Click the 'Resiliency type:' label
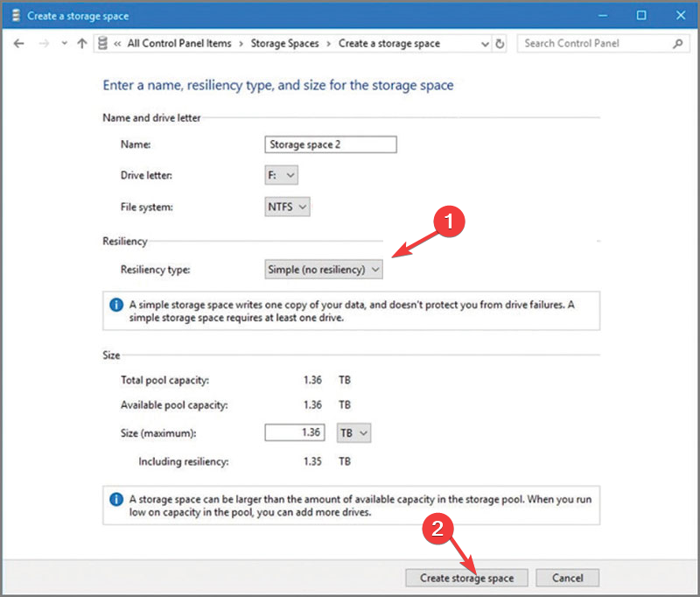 pyautogui.click(x=156, y=270)
